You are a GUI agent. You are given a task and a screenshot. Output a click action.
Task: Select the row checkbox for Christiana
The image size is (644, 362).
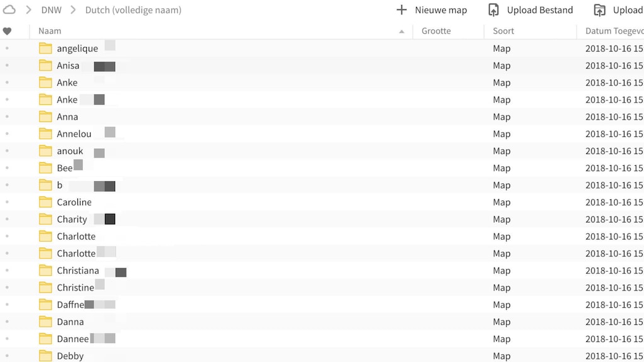click(x=6, y=270)
